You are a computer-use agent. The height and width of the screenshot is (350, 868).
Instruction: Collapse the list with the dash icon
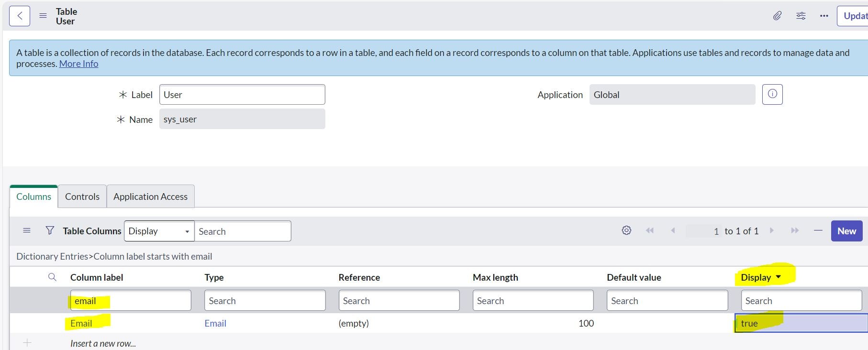click(x=818, y=230)
